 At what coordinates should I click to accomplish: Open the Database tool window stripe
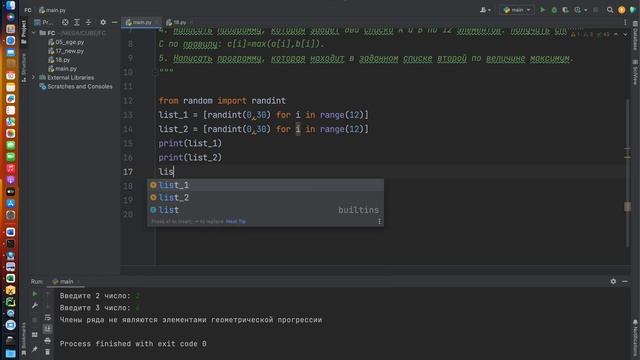point(635,36)
